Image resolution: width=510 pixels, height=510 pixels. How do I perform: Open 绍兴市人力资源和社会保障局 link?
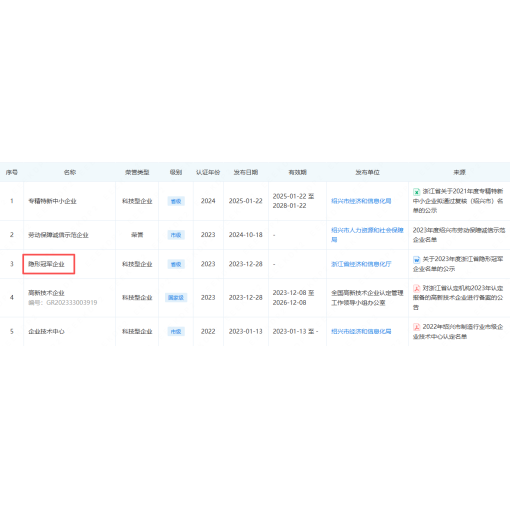367,235
